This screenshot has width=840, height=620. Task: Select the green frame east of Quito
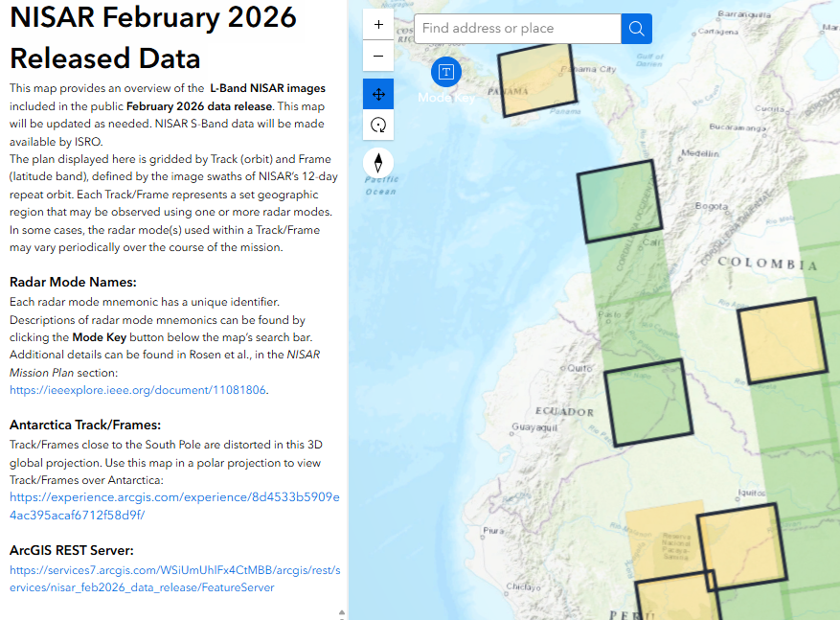pos(648,402)
